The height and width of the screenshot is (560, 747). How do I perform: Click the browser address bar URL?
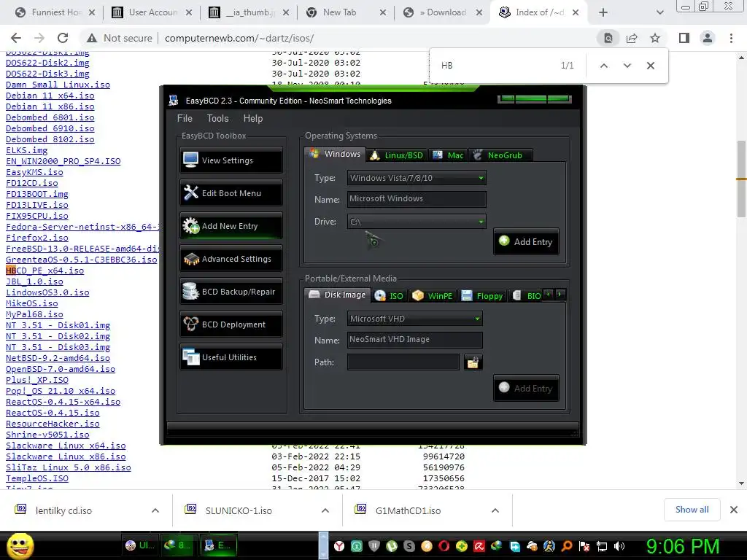239,38
